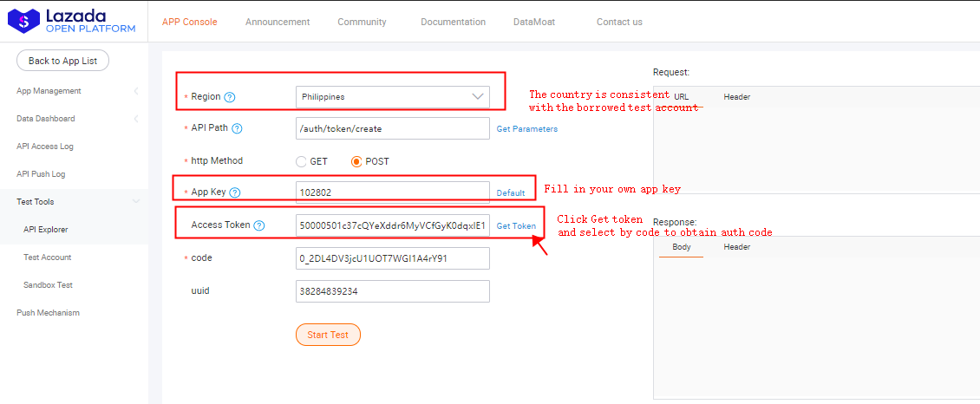Open the Announcement nav item
Image resolution: width=980 pixels, height=404 pixels.
(278, 22)
